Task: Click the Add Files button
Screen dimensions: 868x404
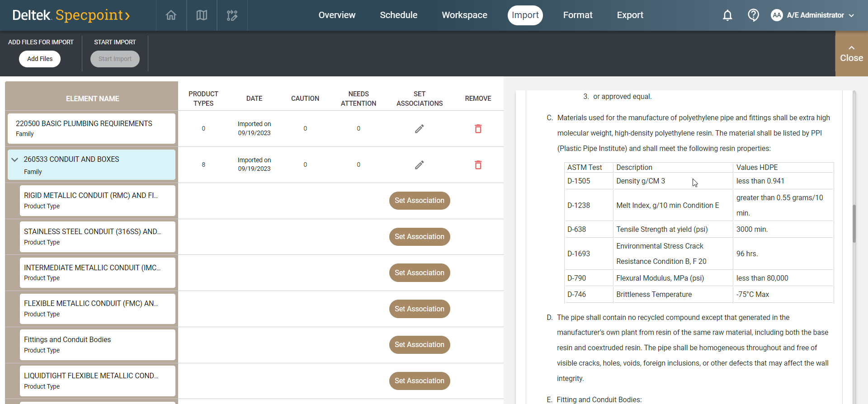Action: click(x=40, y=59)
